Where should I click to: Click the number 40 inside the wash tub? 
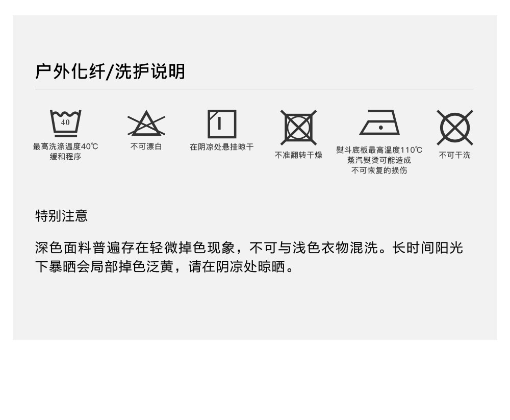click(65, 122)
